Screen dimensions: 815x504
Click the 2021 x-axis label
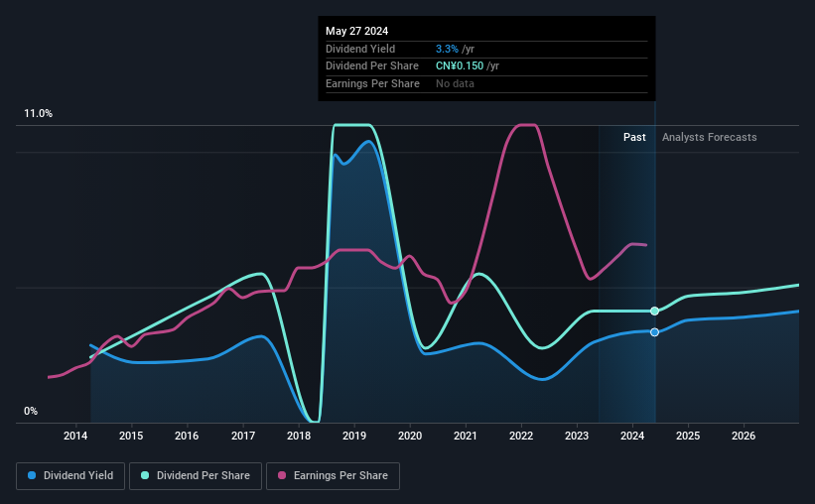coord(466,436)
